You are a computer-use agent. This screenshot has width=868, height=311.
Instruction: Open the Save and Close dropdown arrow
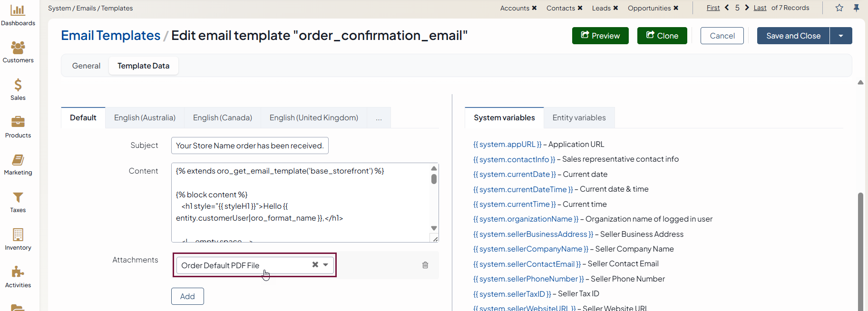click(841, 36)
